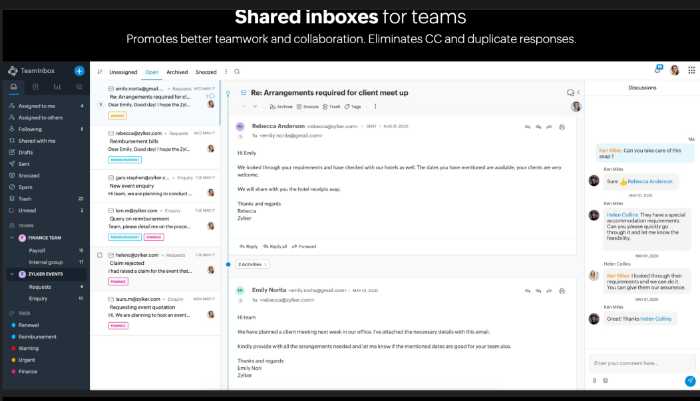Expand the 2 Activities section
Screen dimensions: 700x401
(252, 264)
